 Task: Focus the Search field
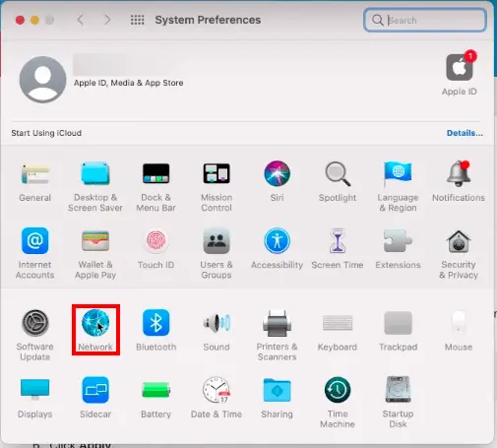(x=425, y=20)
